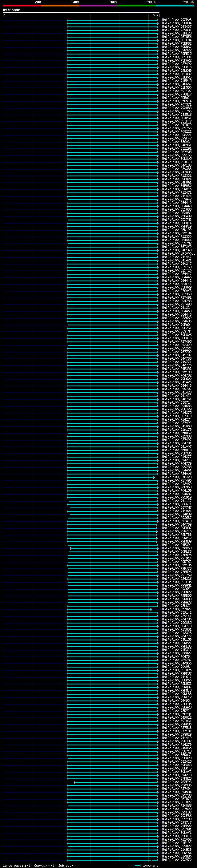
Task: Click the UniRef100_Q765P5 entry
Action: pos(176,555)
